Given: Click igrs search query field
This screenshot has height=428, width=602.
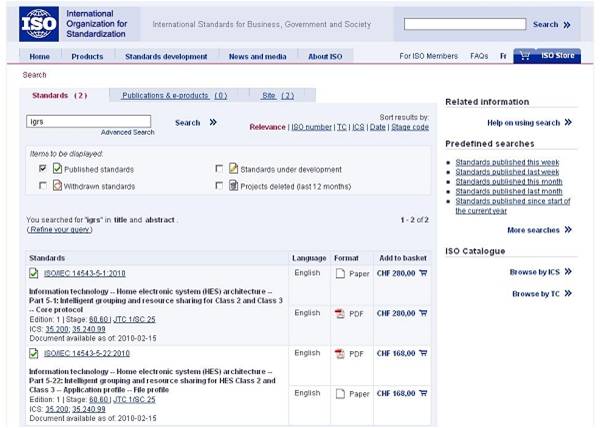Looking at the screenshot, I should [89, 122].
